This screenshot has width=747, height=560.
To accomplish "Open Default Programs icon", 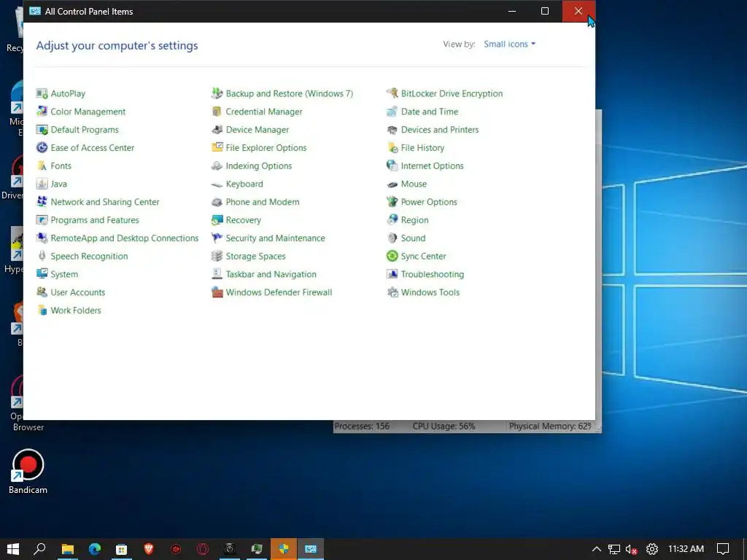I will pyautogui.click(x=42, y=130).
